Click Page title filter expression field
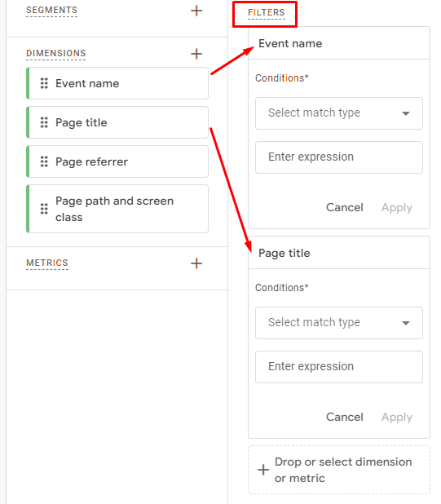Viewport: 441px width, 504px height. tap(339, 367)
